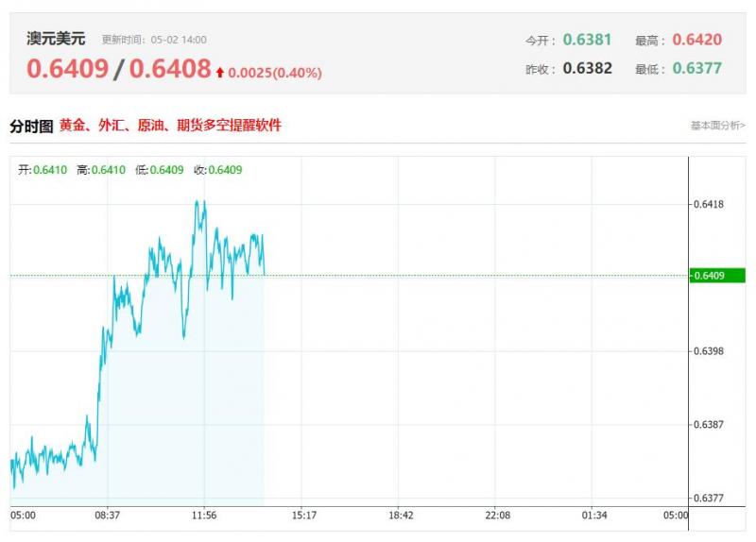Open the 黄金、外汇、原油、期货多空提醒软件 link
This screenshot has height=542, width=756.
pyautogui.click(x=170, y=126)
